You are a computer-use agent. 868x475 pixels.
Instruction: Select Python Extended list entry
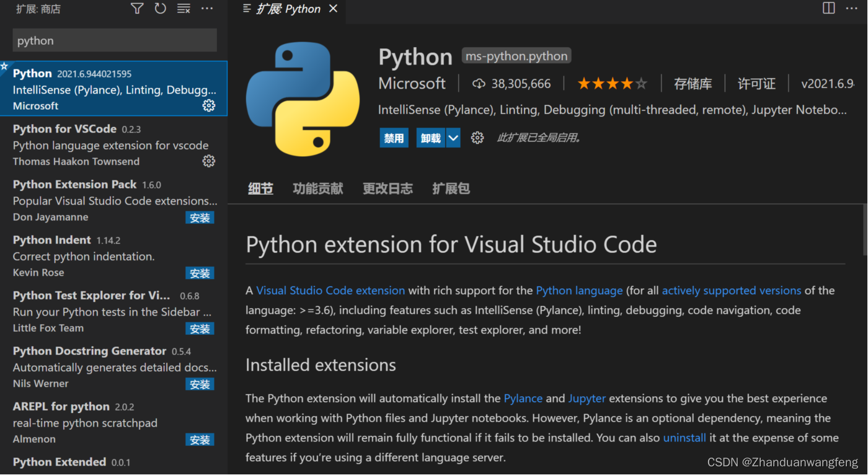(x=113, y=463)
